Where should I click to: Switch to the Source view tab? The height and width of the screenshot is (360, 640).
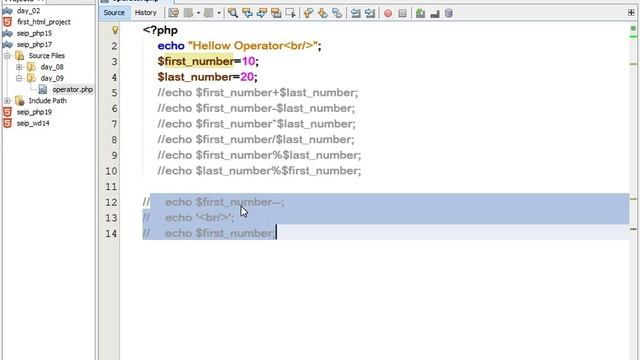pyautogui.click(x=114, y=13)
